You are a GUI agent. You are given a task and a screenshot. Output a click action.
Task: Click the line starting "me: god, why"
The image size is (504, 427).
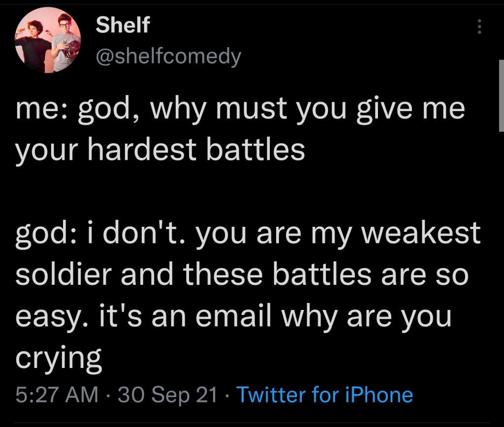coord(240,109)
